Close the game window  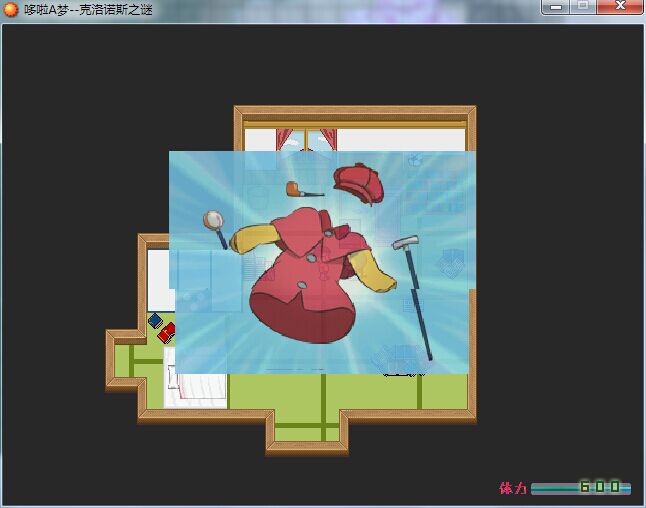tap(620, 7)
